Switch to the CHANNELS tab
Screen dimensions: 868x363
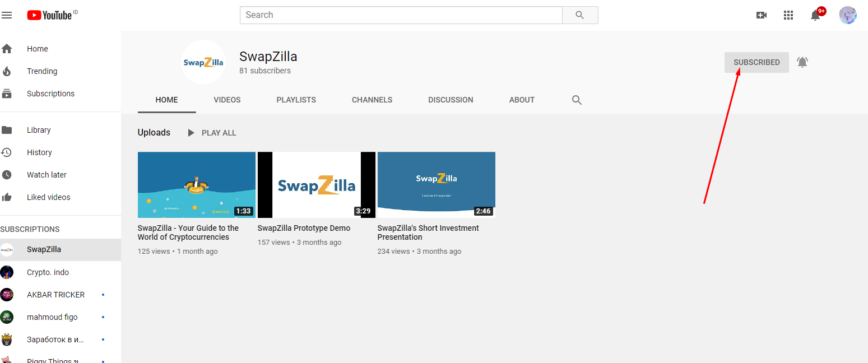pyautogui.click(x=372, y=100)
